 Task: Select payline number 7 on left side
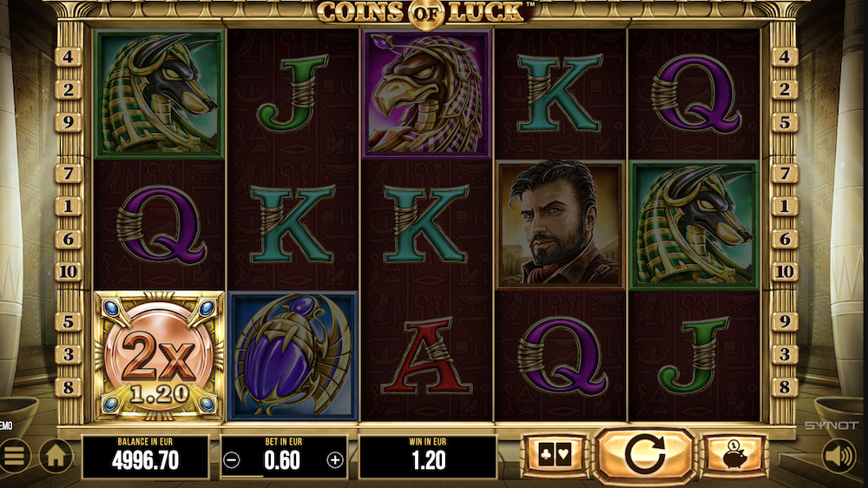(68, 174)
